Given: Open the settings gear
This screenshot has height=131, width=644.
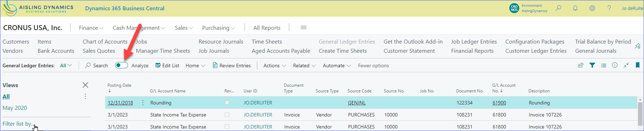Looking at the screenshot, I should point(592,8).
